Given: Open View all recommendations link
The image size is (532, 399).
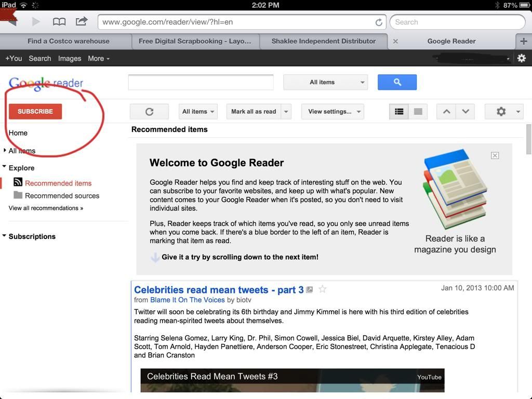Looking at the screenshot, I should tap(46, 208).
